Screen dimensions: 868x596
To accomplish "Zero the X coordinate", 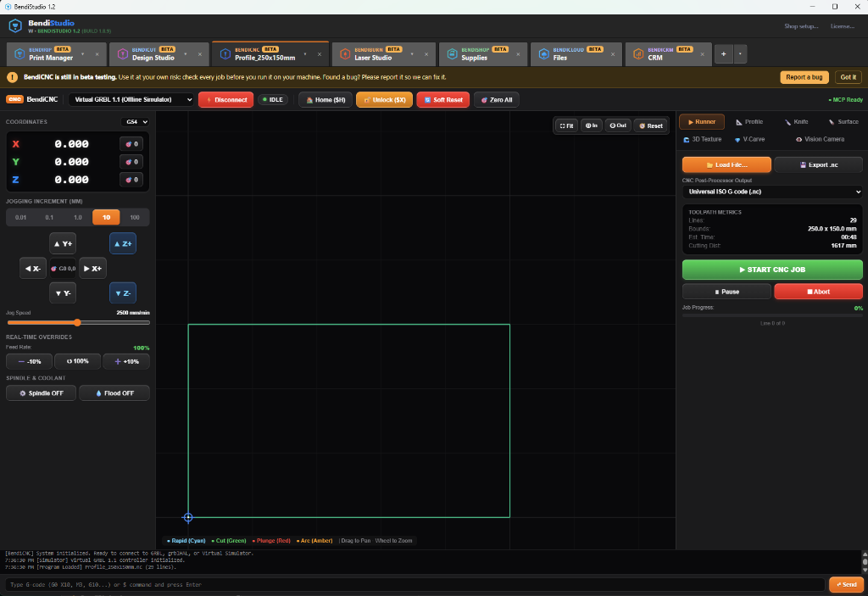I will click(131, 144).
